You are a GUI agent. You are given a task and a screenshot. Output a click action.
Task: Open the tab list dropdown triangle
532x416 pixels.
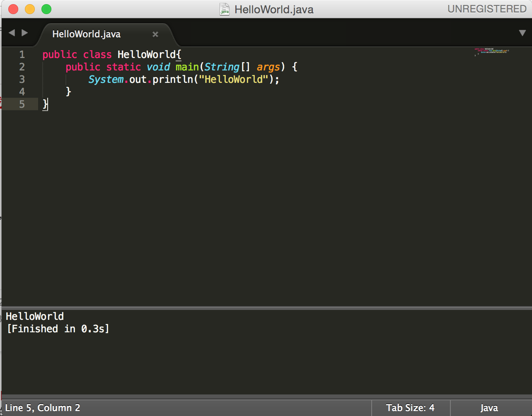tap(522, 33)
